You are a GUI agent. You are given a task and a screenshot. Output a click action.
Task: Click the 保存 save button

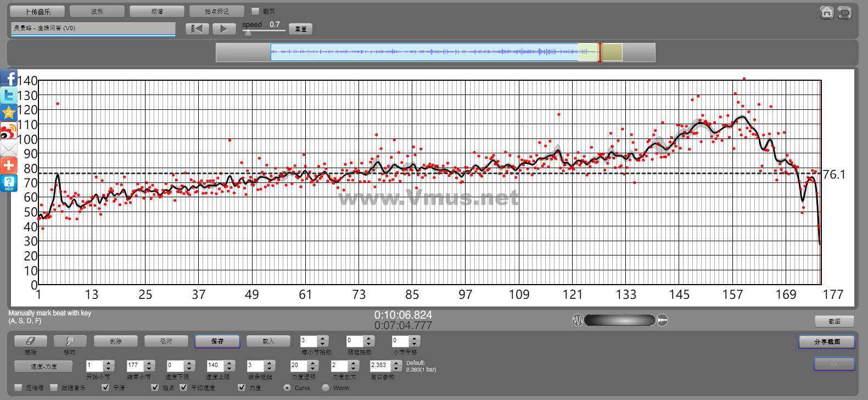217,341
